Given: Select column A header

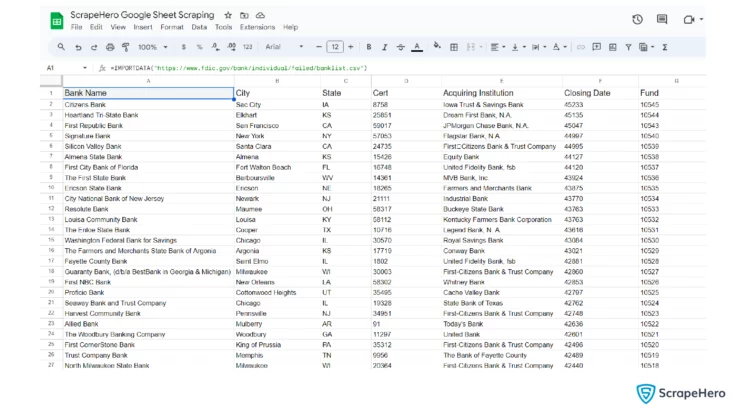Looking at the screenshot, I should pos(148,81).
